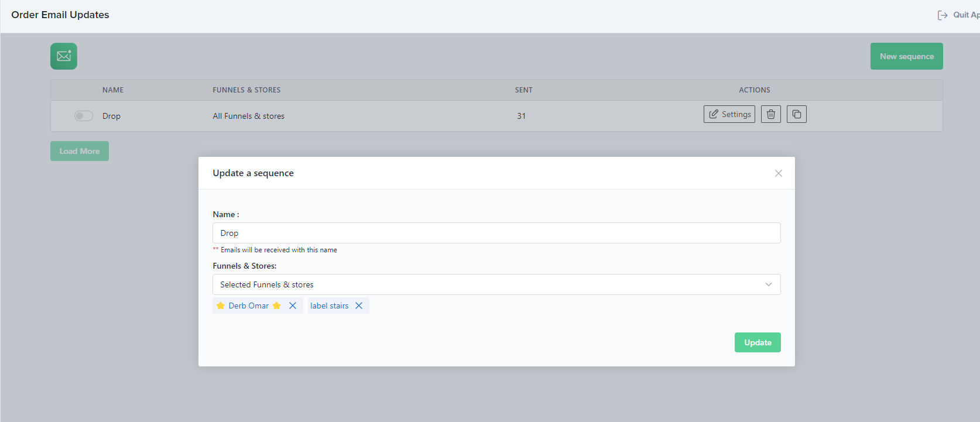
Task: Toggle the Drop sequence on or off
Action: (x=84, y=116)
